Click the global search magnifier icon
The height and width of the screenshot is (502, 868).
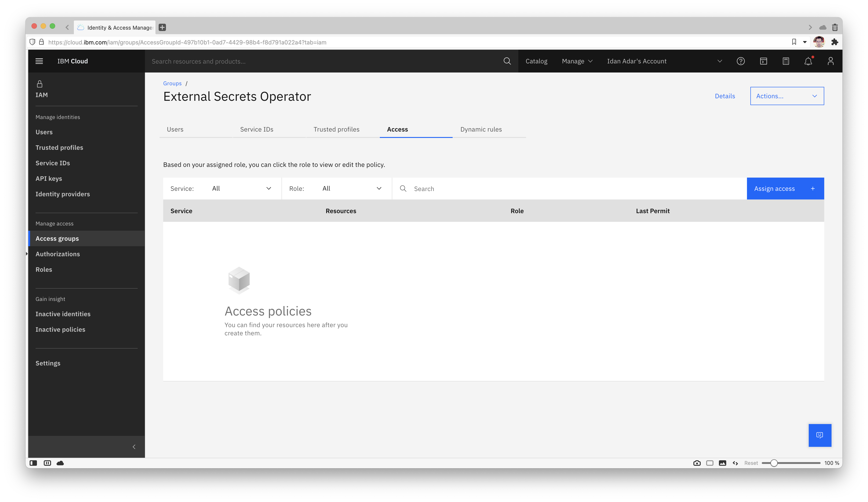tap(507, 61)
